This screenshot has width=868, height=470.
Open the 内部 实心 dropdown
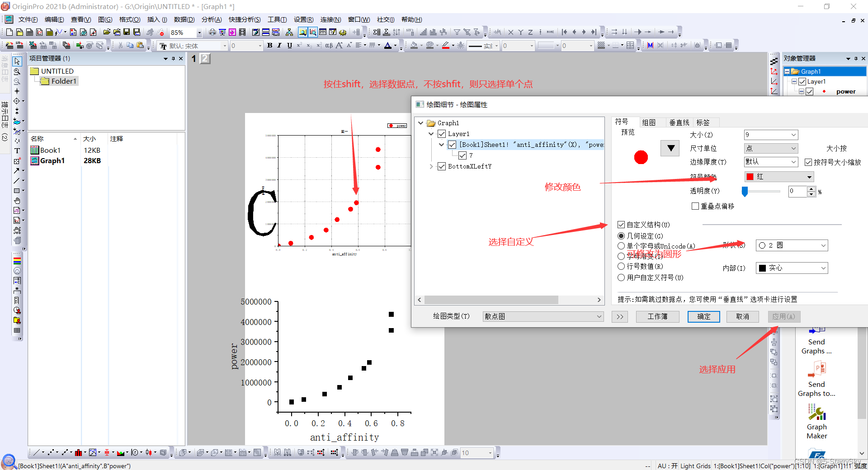792,268
